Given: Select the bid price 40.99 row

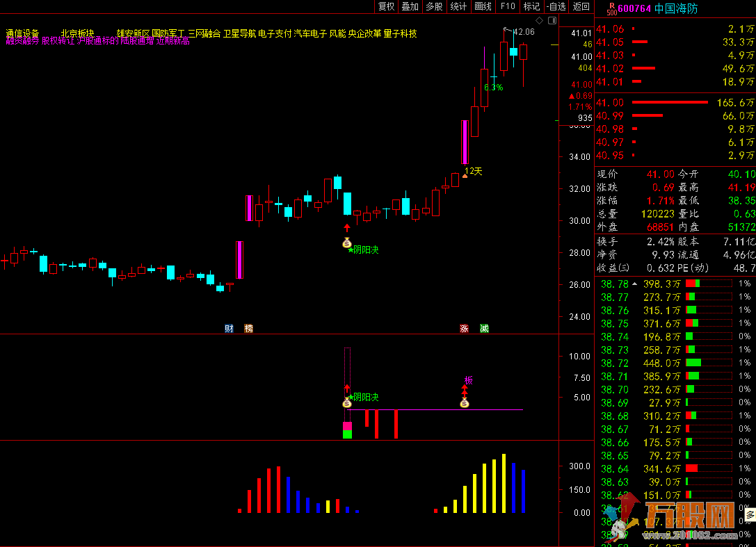Looking at the screenshot, I should tap(675, 116).
